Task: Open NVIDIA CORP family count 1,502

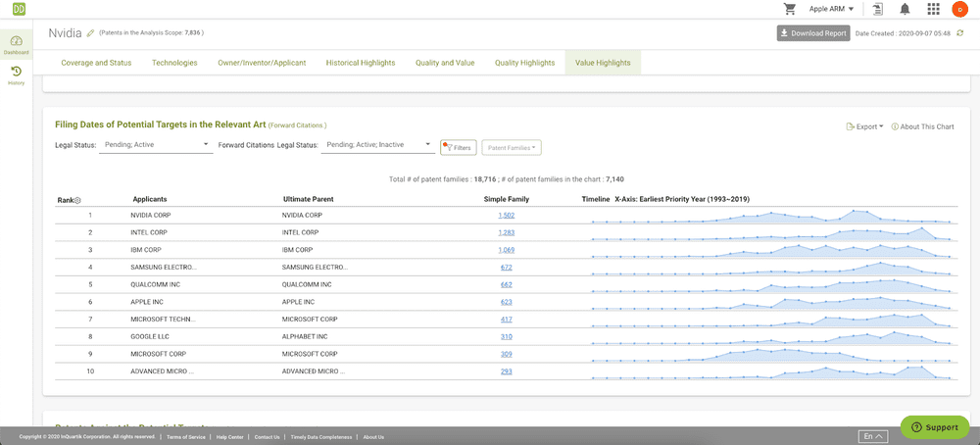Action: point(507,215)
